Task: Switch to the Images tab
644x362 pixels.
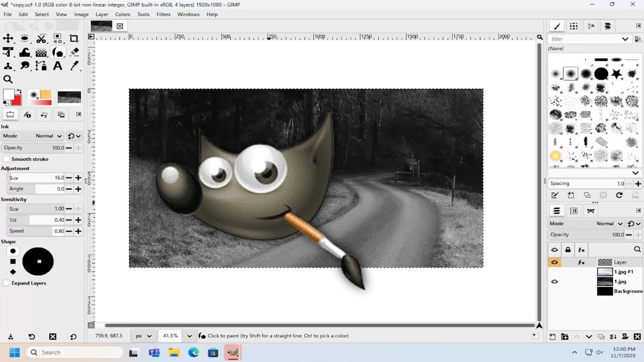Action: (61, 115)
